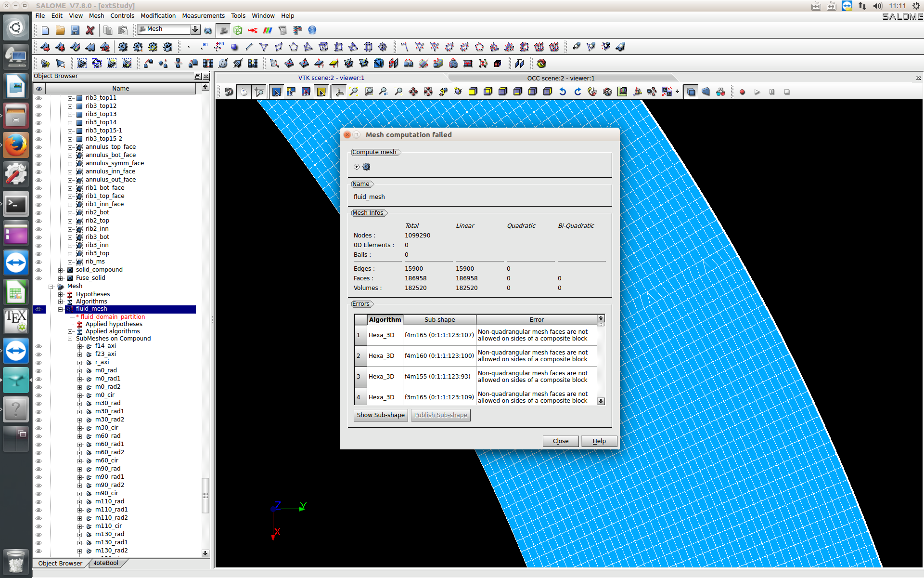This screenshot has height=578, width=924.
Task: Toggle visibility eye for annulus_top_face
Action: pyautogui.click(x=39, y=147)
